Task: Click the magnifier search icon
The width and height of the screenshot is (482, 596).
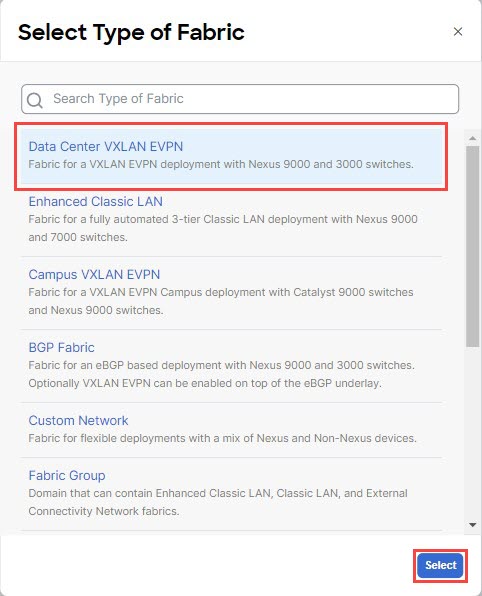Action: pyautogui.click(x=35, y=100)
